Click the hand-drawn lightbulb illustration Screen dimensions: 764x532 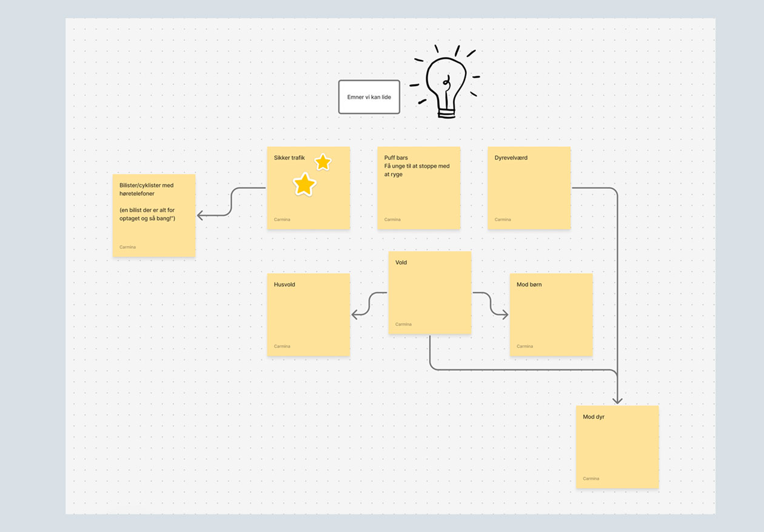point(447,85)
